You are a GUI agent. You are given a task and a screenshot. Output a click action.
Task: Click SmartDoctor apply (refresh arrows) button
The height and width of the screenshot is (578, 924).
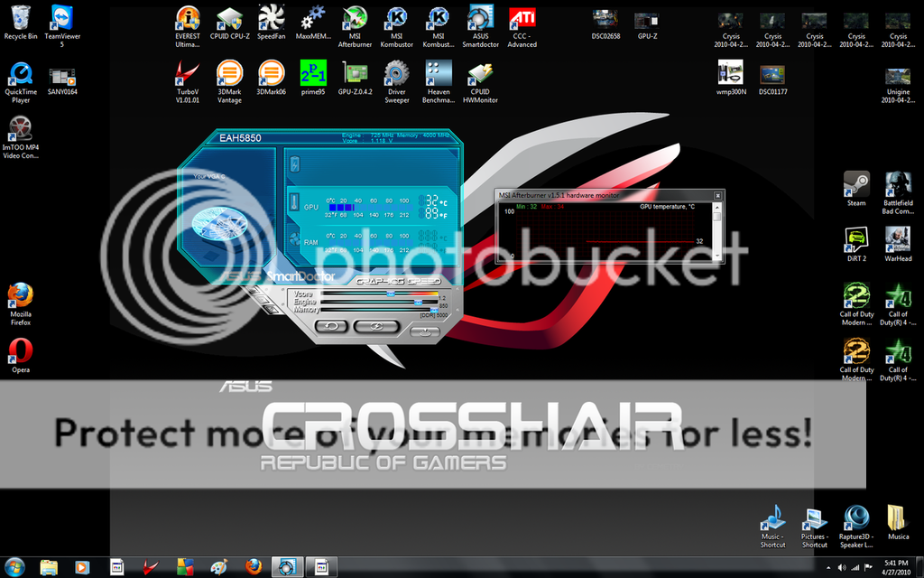376,325
